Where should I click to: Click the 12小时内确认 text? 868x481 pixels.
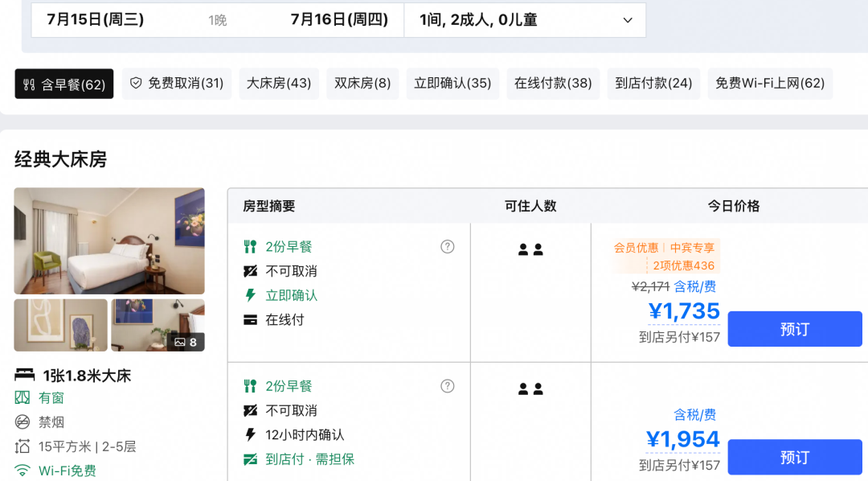tap(305, 434)
